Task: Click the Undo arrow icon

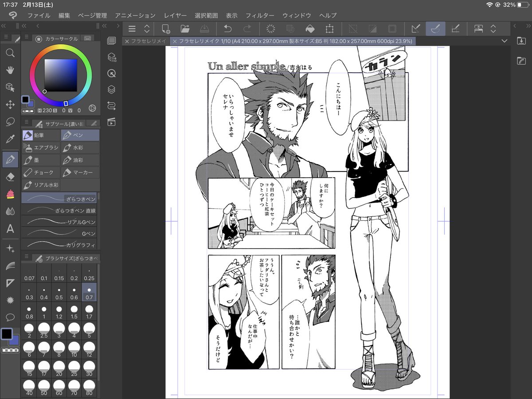Action: click(x=227, y=29)
